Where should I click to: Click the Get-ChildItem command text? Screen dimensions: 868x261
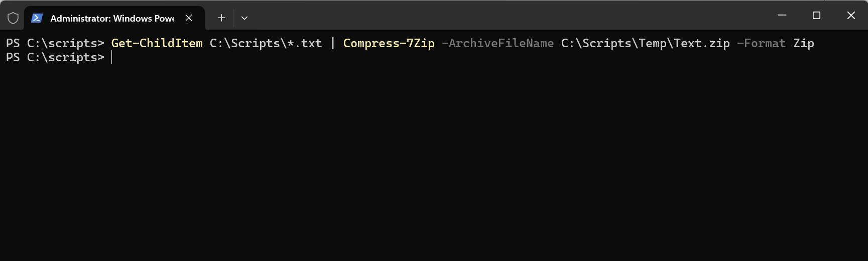click(x=157, y=43)
